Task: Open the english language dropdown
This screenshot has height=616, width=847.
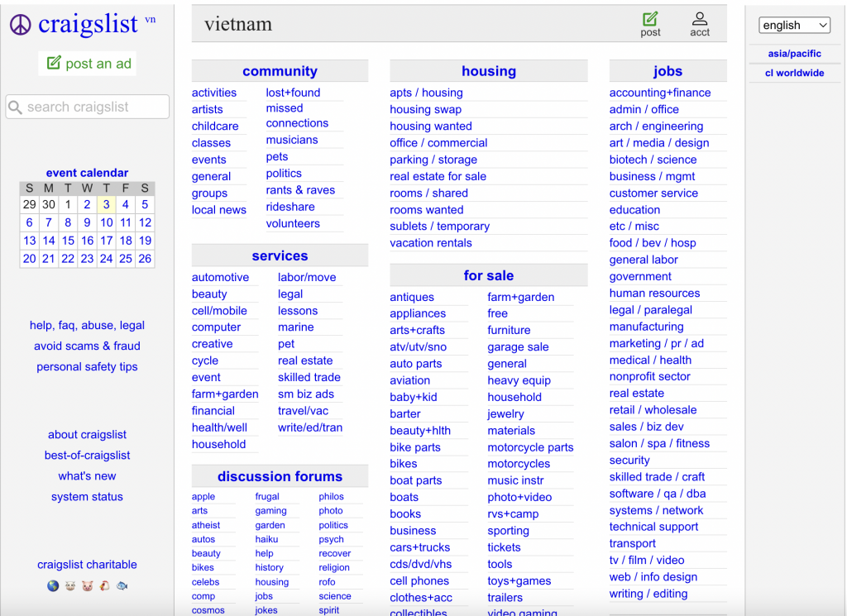Action: (x=794, y=26)
